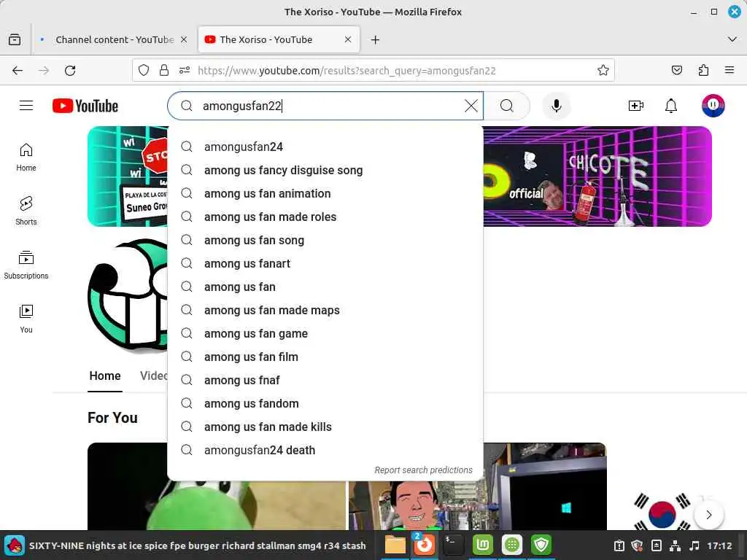Viewport: 747px width, 560px height.
Task: Open the YouTube guide hamburger menu
Action: coord(26,106)
